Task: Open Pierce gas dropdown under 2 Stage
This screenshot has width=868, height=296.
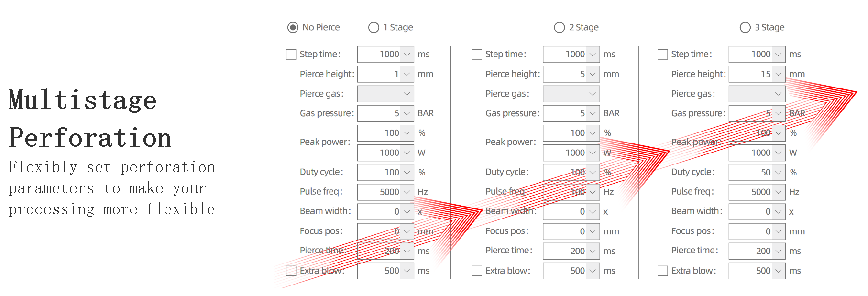Action: pyautogui.click(x=593, y=94)
